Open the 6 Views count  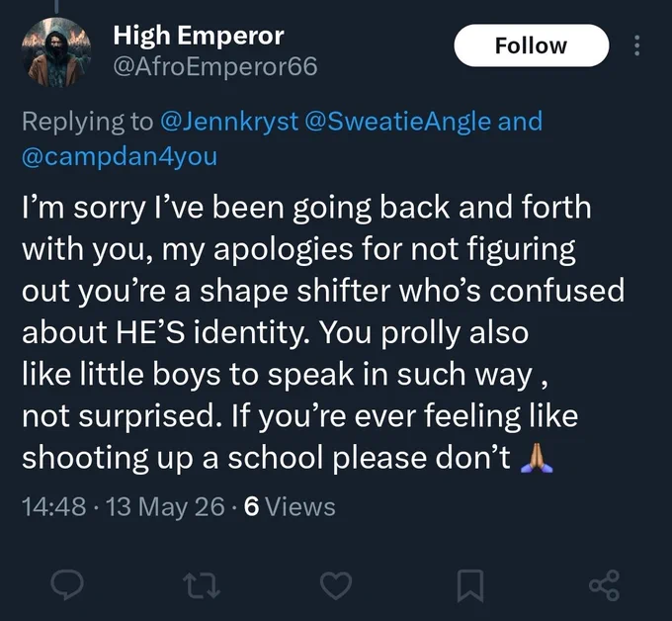pyautogui.click(x=290, y=506)
